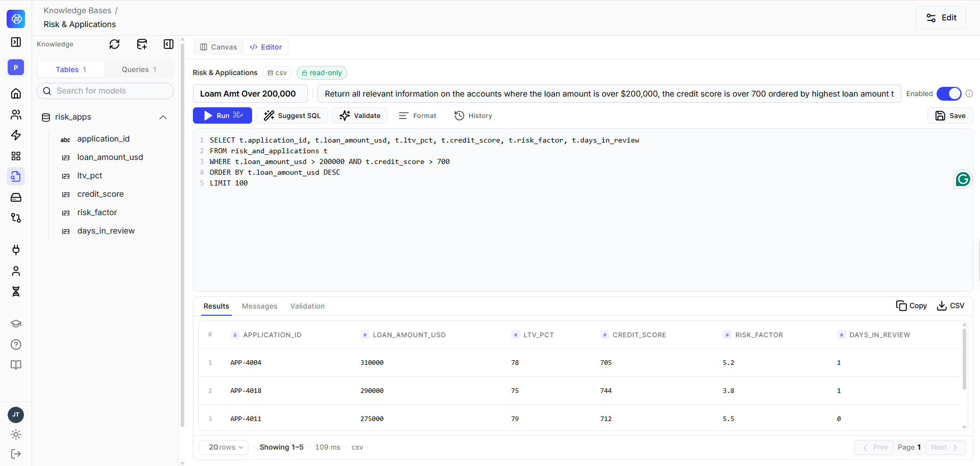Image resolution: width=980 pixels, height=466 pixels.
Task: Open the purple P workspace icon
Action: [16, 67]
